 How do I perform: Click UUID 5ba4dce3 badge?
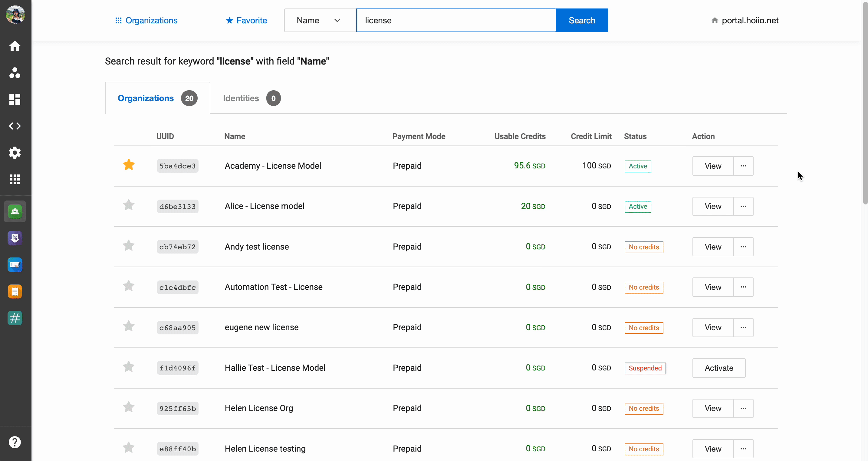coord(178,166)
